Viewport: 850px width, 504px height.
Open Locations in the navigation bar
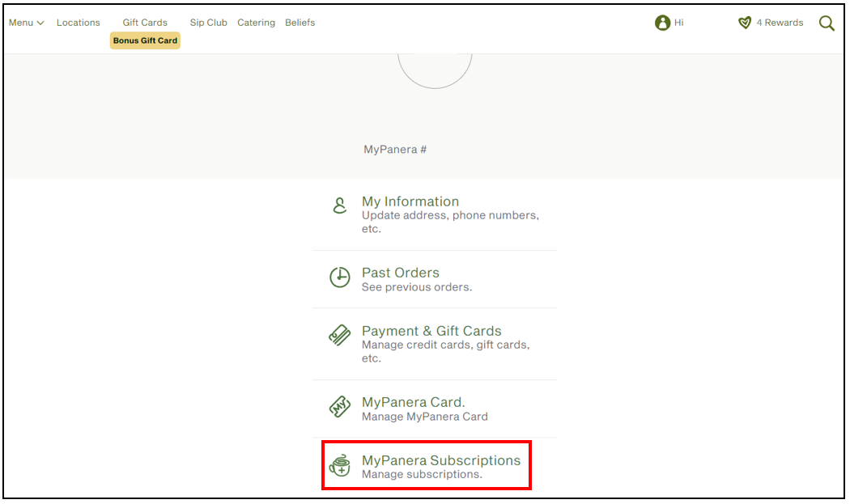click(x=78, y=23)
